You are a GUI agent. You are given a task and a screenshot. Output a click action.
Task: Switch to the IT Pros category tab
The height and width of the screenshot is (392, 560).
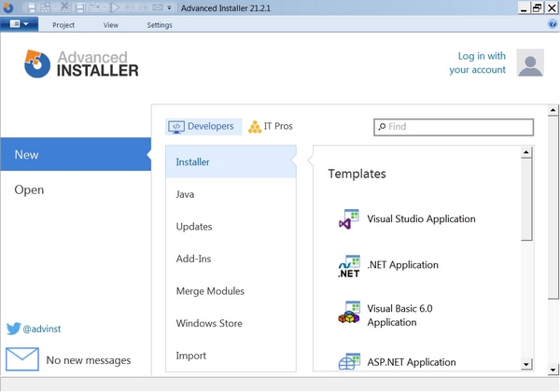[271, 126]
